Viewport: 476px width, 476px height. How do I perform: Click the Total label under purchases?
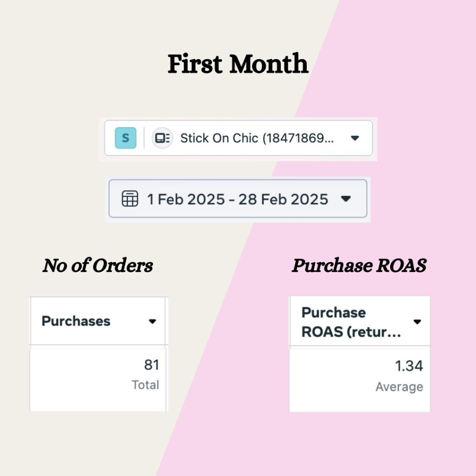tap(145, 385)
